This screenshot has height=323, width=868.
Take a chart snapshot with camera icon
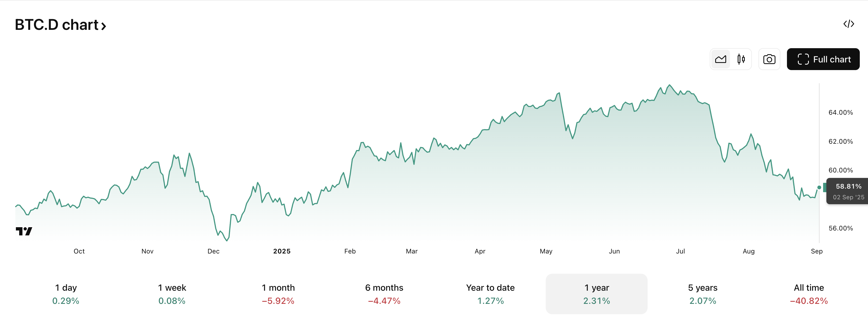click(x=769, y=59)
